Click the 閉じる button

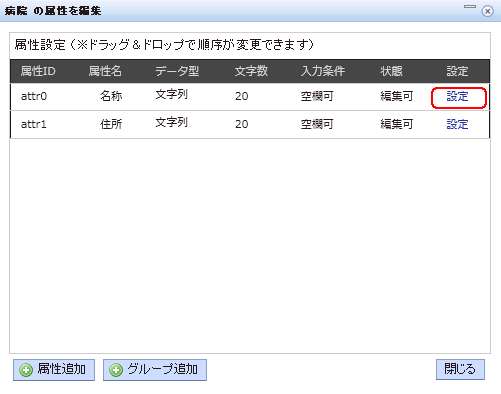click(x=460, y=369)
